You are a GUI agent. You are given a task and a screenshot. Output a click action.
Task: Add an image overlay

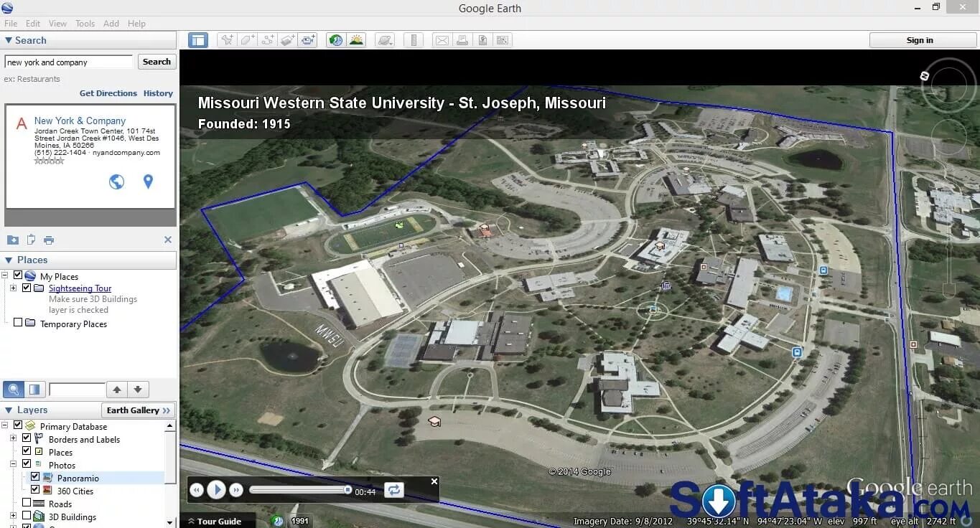[288, 40]
